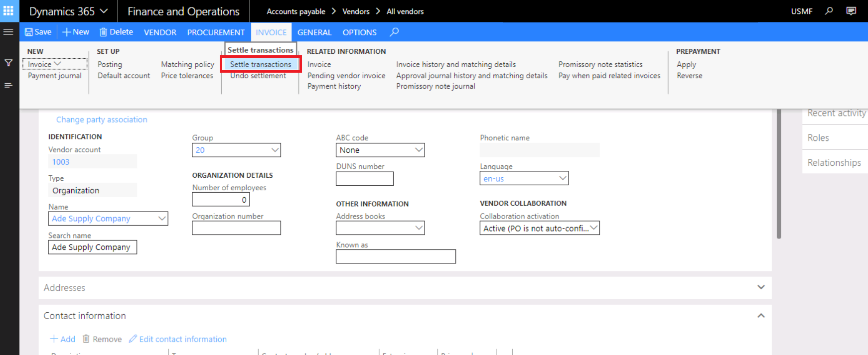Click the hamburger navigation menu icon
868x355 pixels.
point(8,32)
